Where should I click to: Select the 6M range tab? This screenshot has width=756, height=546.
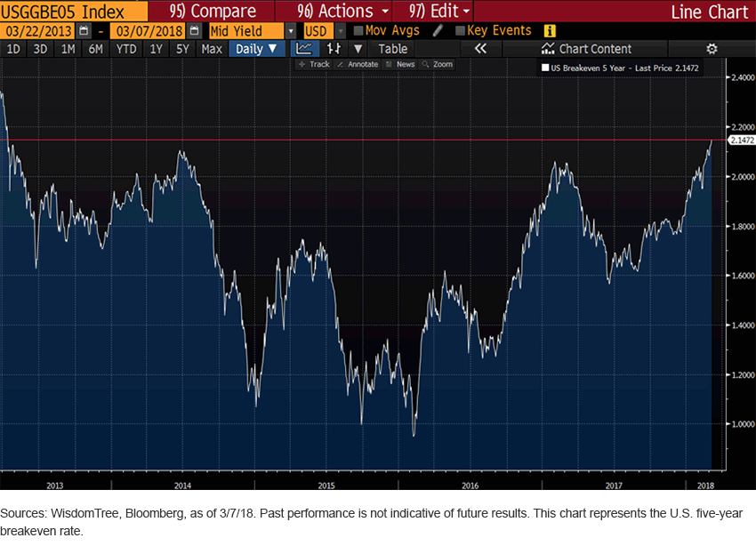95,49
